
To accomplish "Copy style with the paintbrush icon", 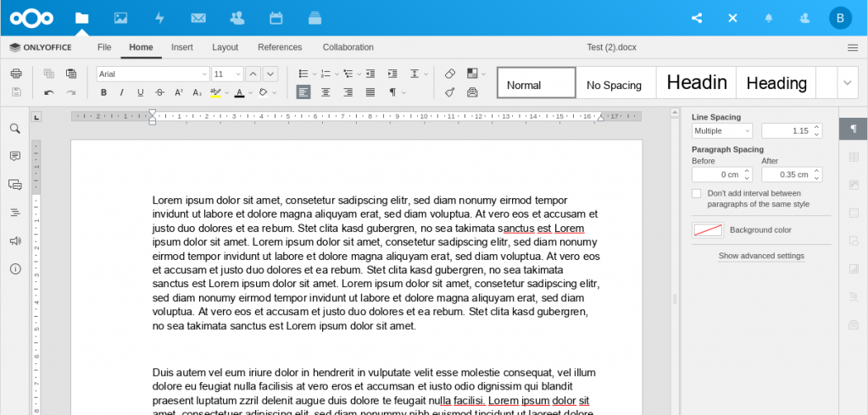I will tap(450, 92).
